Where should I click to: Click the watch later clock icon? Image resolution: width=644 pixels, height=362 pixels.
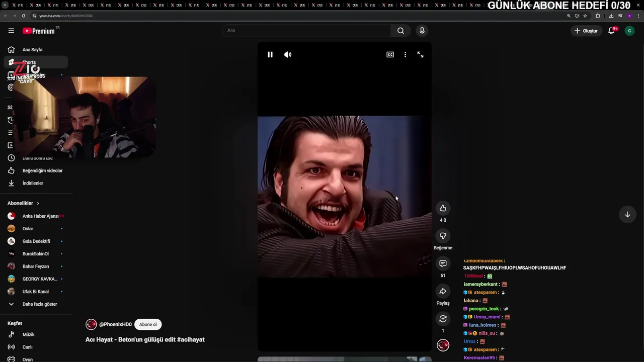(11, 158)
